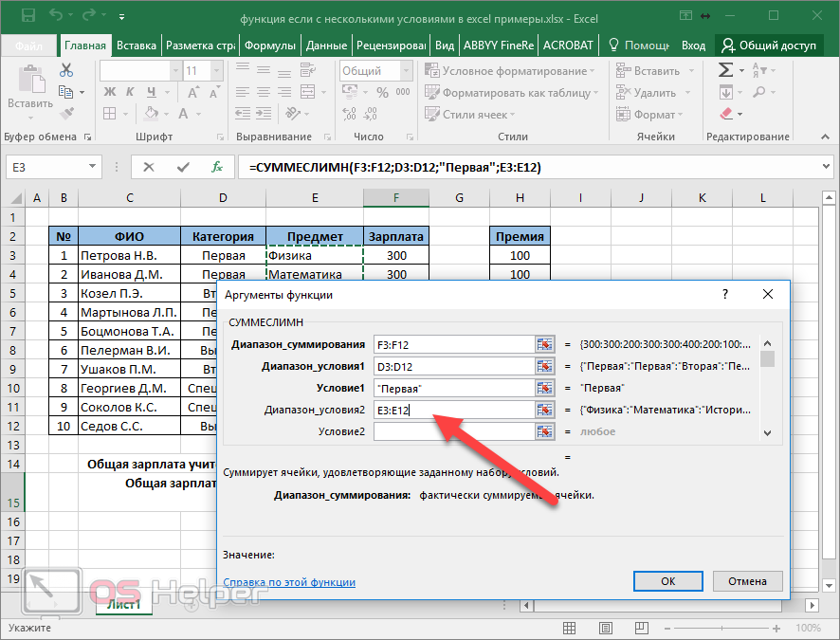This screenshot has width=840, height=640.
Task: Click the range selector icon for Диапазон_суммирования
Action: coord(543,344)
